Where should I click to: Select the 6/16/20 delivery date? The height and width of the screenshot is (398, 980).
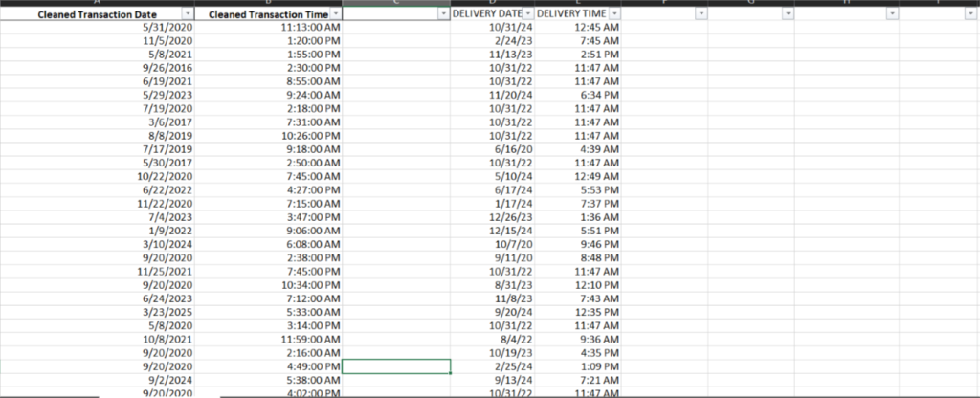493,149
